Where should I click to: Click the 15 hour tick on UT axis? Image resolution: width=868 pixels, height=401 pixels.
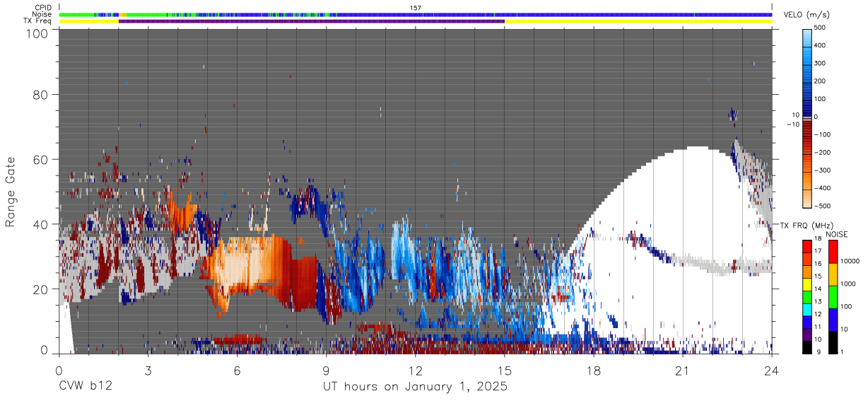pos(505,371)
